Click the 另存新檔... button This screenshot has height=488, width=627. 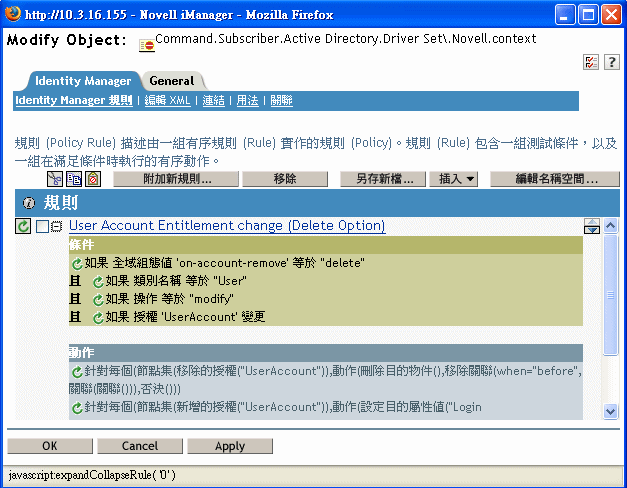[x=383, y=179]
